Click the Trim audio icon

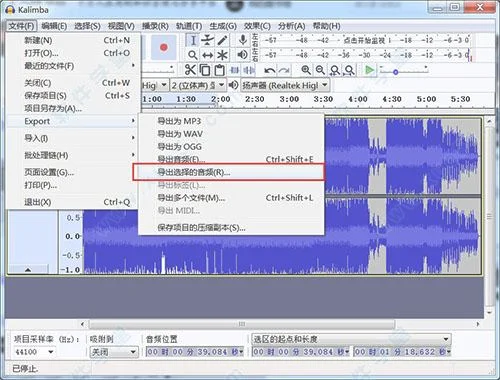coord(234,70)
